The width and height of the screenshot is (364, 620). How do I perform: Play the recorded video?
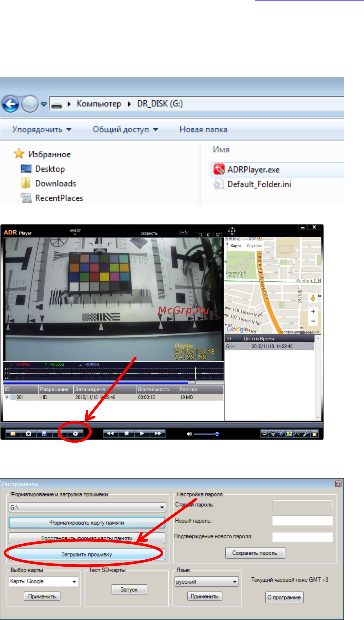point(142,434)
